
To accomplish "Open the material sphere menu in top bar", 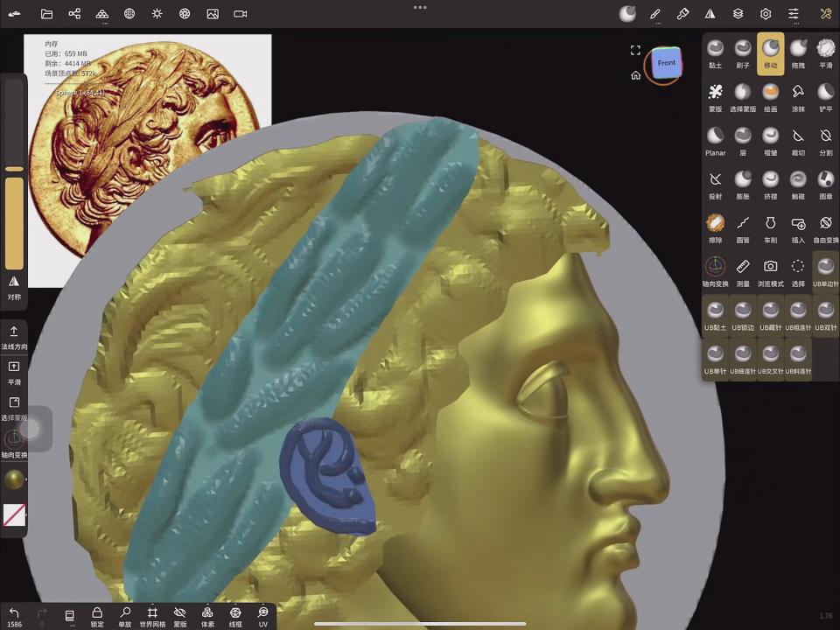I will (x=627, y=14).
